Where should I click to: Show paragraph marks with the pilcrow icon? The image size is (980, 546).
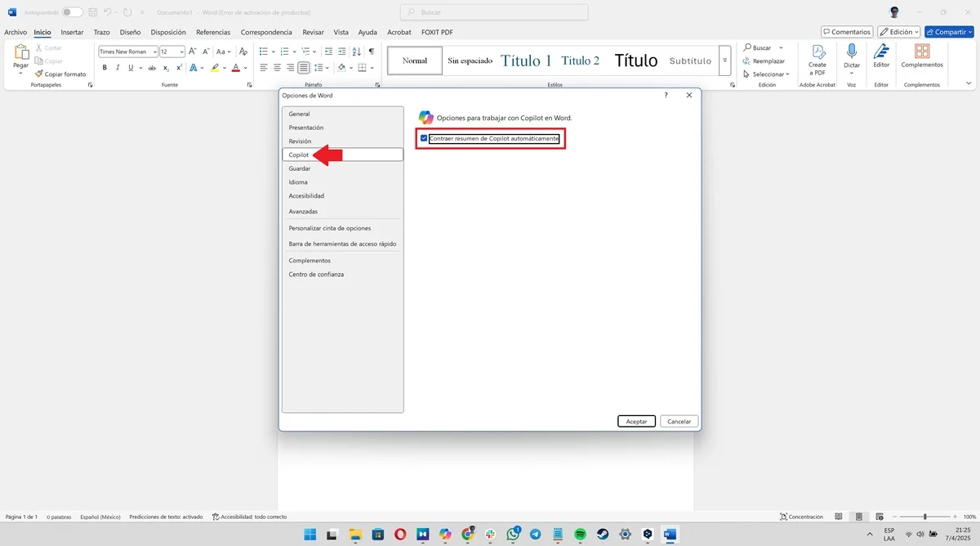point(371,51)
